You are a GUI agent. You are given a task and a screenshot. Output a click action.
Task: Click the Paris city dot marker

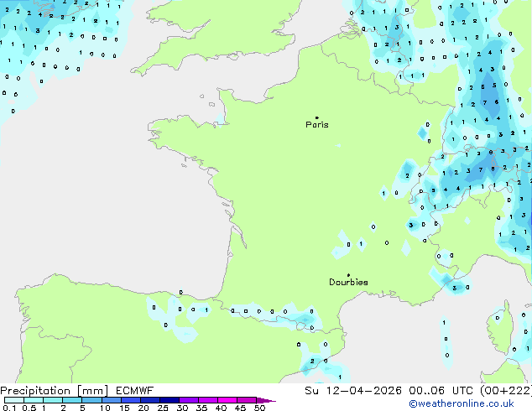[x=317, y=117]
